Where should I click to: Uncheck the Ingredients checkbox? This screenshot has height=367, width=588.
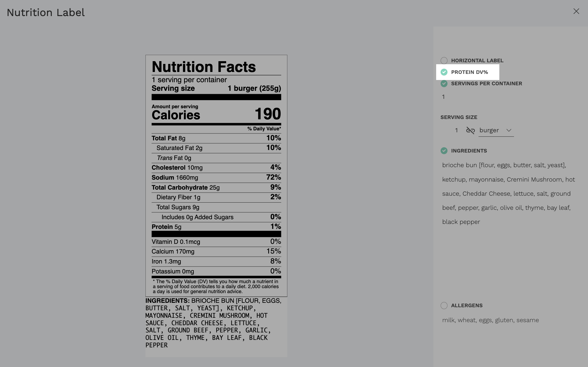(x=444, y=151)
